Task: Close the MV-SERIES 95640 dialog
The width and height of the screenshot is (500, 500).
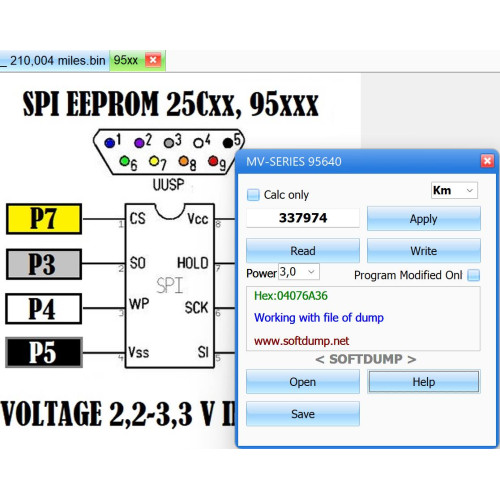Action: 487,161
